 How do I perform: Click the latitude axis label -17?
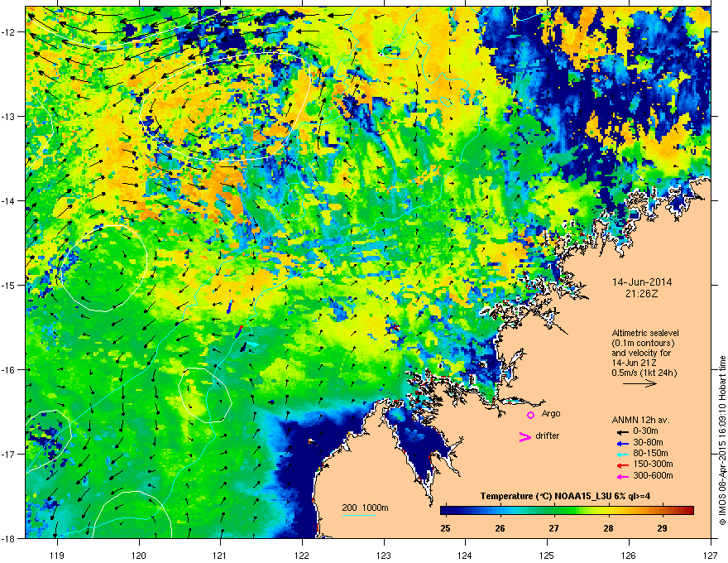point(9,454)
